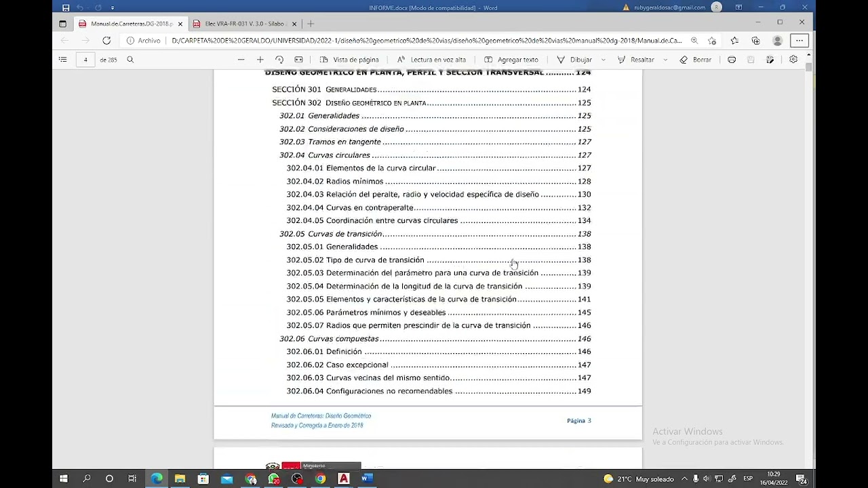
Task: Switch to Elec VRA-FR-031 Sílabo tab
Action: click(245, 24)
